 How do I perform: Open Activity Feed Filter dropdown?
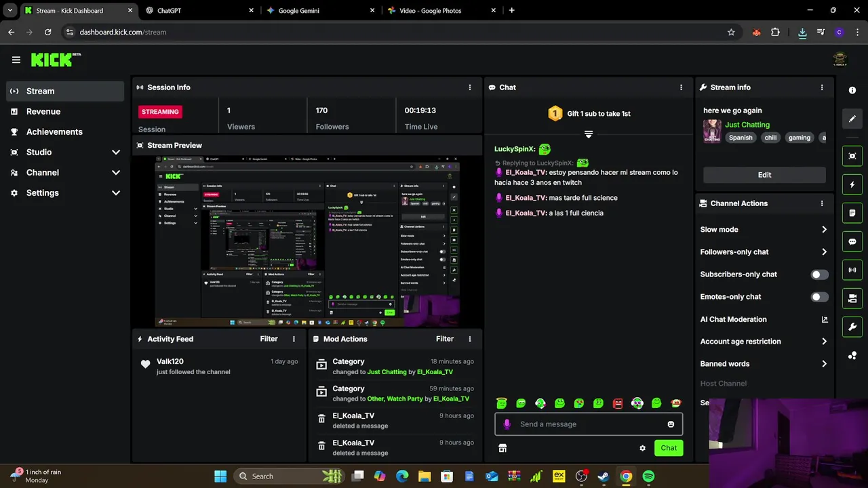coord(269,339)
